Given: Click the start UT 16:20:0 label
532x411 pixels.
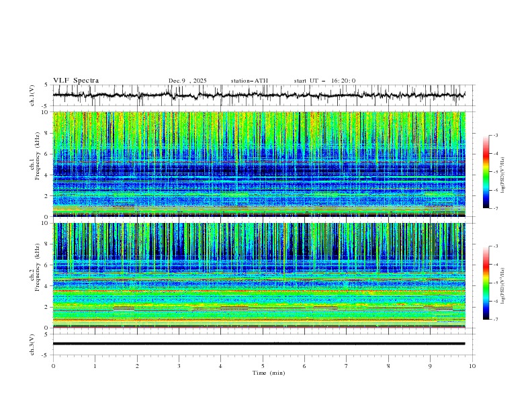Looking at the screenshot, I should coord(324,81).
